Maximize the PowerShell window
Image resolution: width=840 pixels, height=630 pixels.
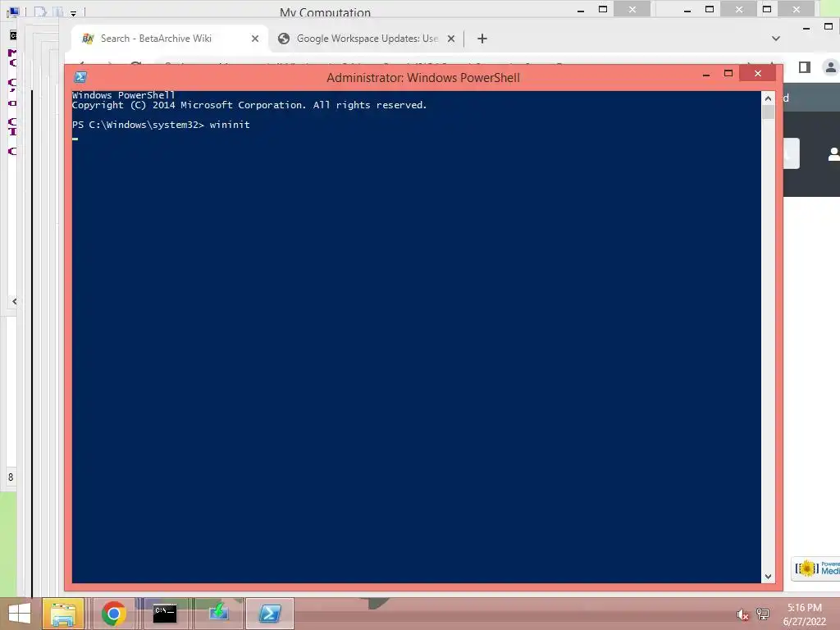coord(728,74)
